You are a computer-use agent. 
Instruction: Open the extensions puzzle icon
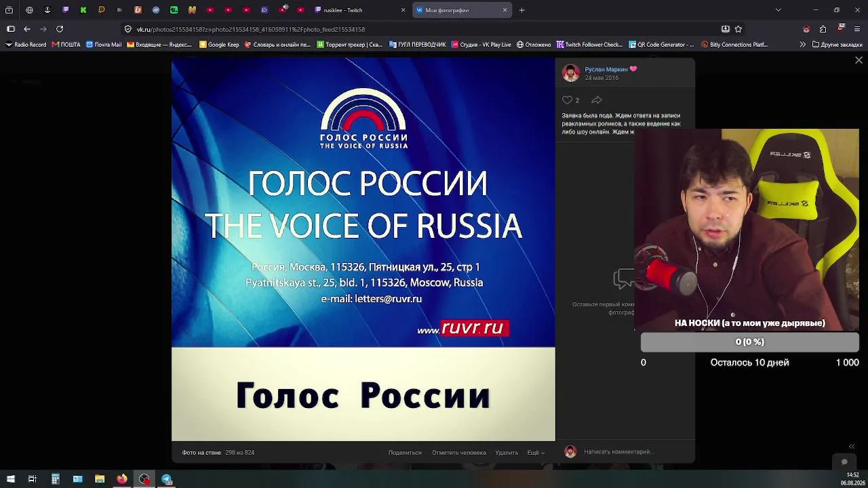pos(823,29)
